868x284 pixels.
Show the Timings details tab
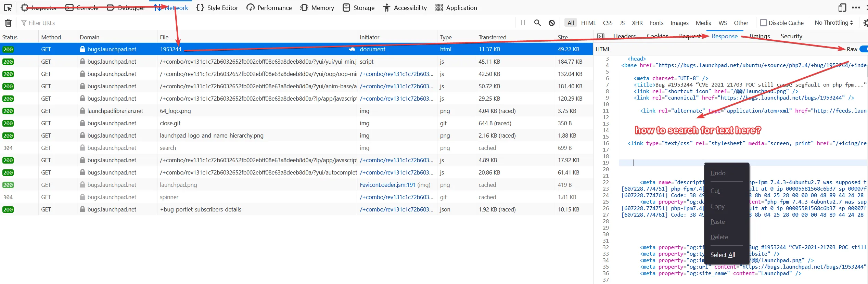tap(759, 36)
